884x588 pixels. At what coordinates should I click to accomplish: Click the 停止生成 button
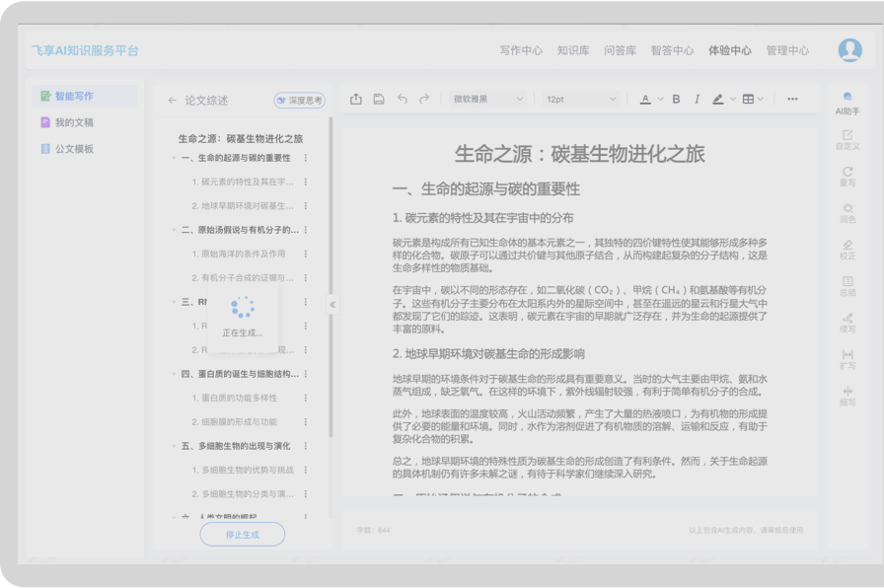243,535
